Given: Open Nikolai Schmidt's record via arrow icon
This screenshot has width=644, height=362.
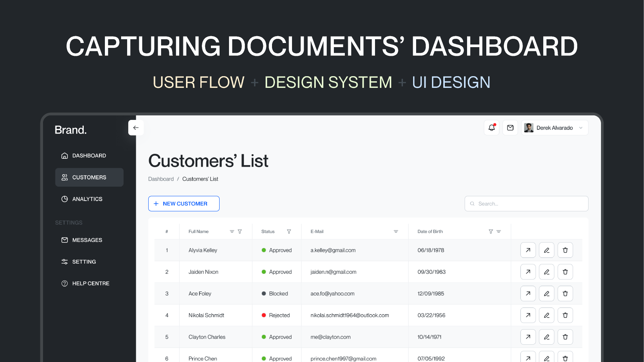Looking at the screenshot, I should 528,315.
